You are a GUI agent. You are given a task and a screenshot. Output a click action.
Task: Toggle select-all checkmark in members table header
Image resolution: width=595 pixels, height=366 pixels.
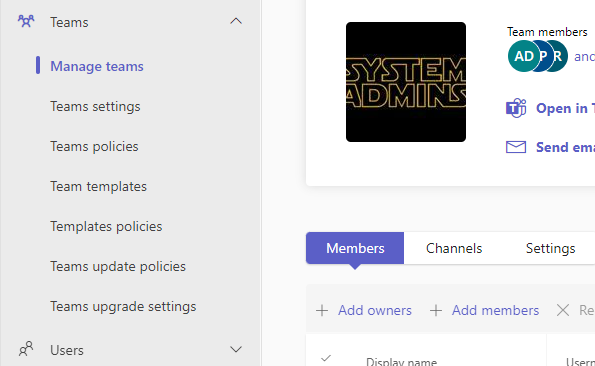[x=326, y=358]
